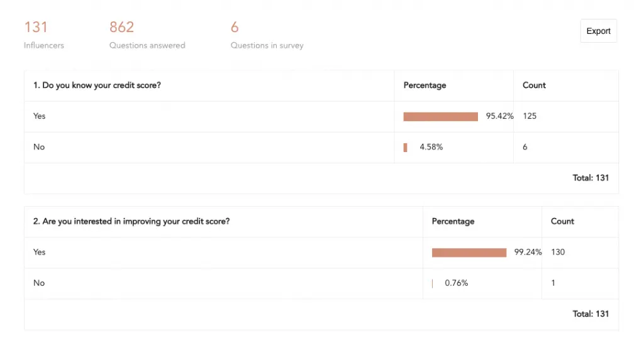This screenshot has width=644, height=338.
Task: Select the improving credit score question header
Action: 131,222
